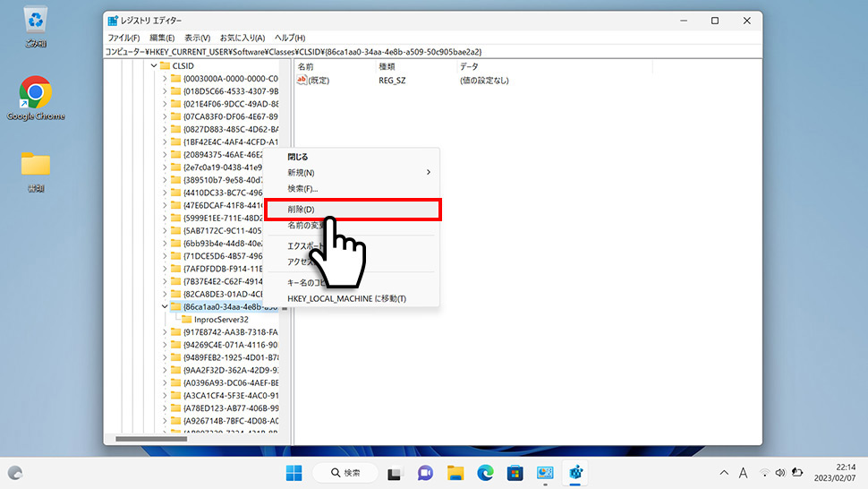Expand the {0003000A-0000-0000-C0 key
868x489 pixels.
pyautogui.click(x=165, y=79)
